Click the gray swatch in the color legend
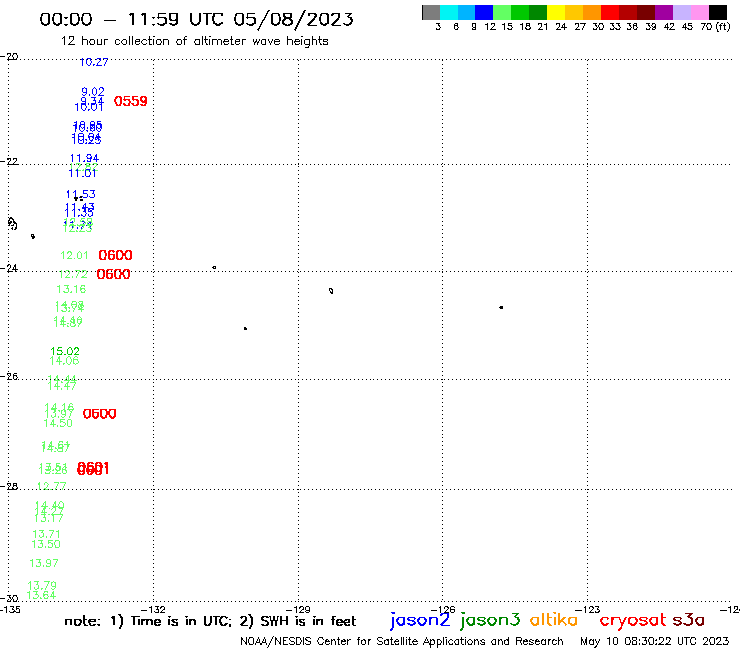Viewport: 740px width, 650px height. 431,12
